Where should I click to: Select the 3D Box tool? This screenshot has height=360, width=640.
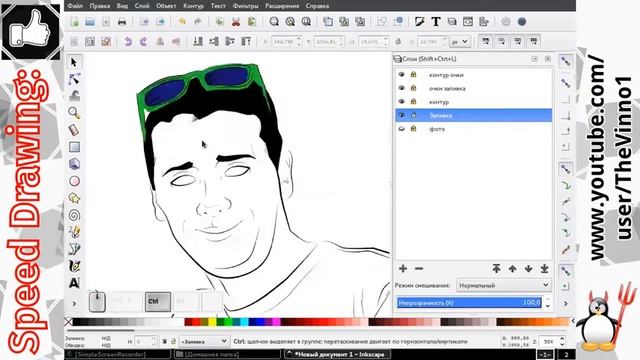74,164
